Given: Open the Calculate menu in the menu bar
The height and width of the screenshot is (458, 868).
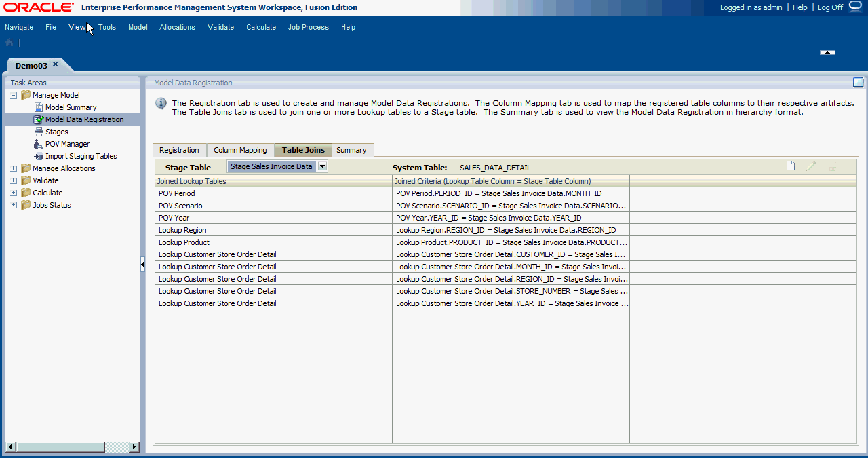Looking at the screenshot, I should tap(261, 27).
